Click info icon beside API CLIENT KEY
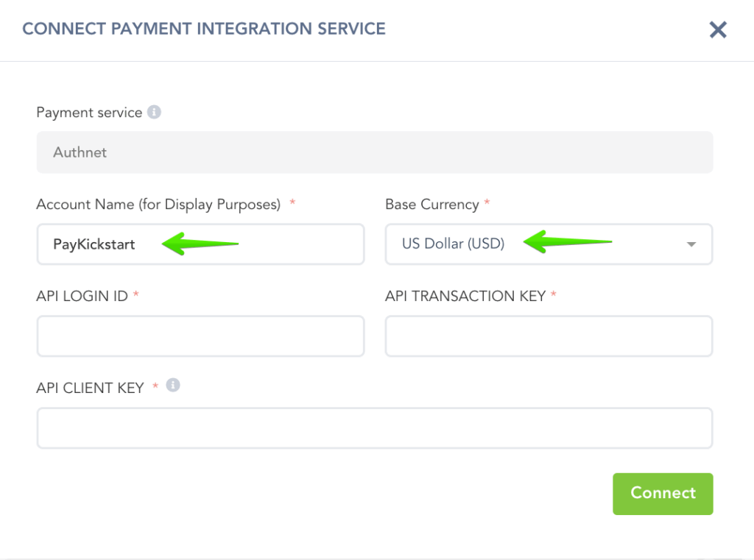This screenshot has width=754, height=560. click(x=173, y=385)
